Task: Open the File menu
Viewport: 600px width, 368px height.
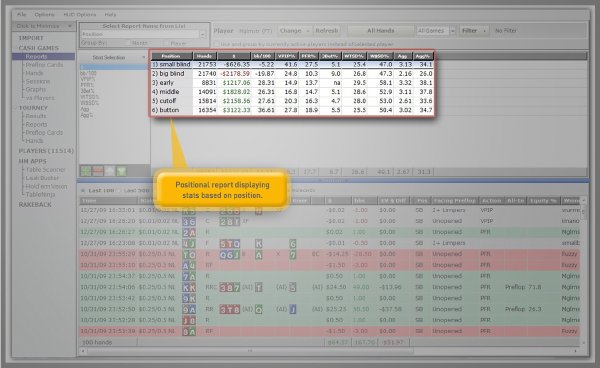Action: pos(21,15)
